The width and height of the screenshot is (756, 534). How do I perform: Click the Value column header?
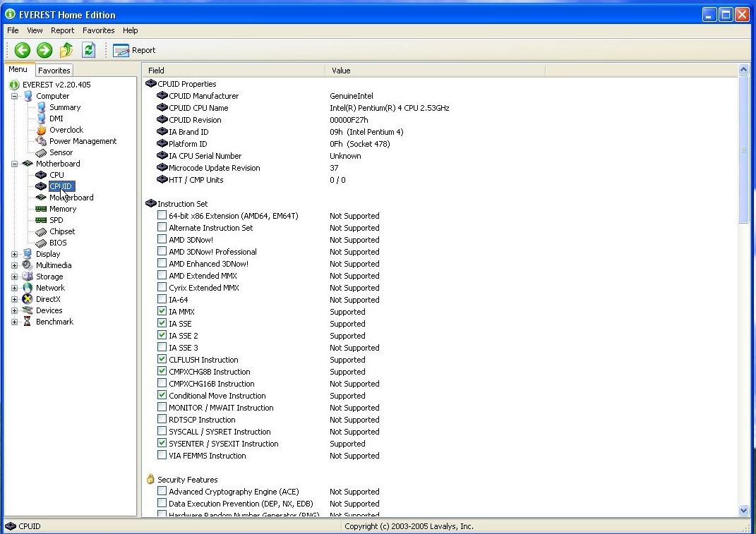coord(436,71)
